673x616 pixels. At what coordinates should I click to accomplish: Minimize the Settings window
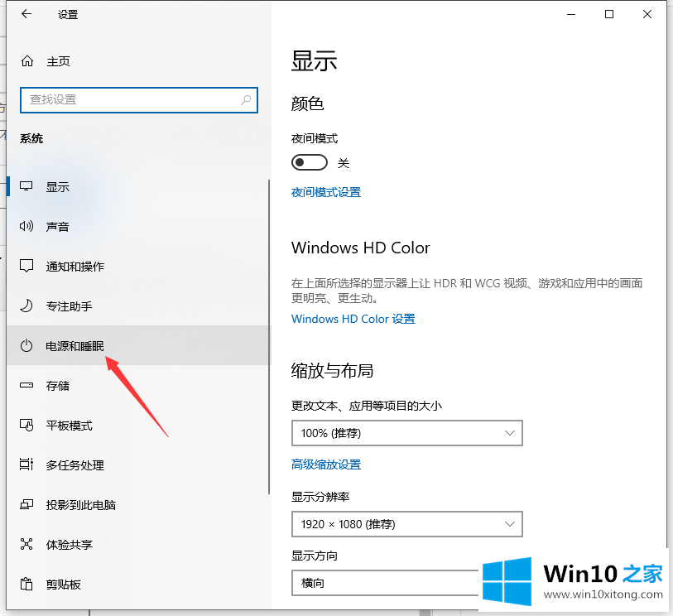(571, 14)
